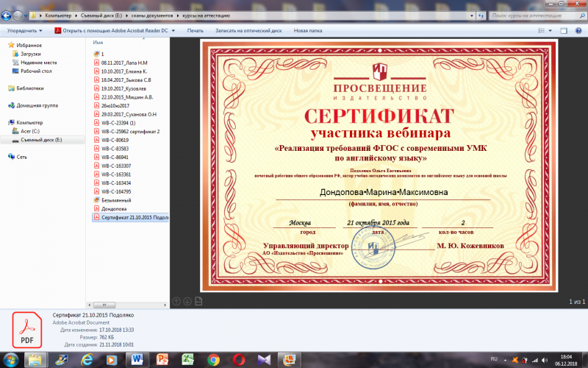Click the fit page icon in preview

coord(198,301)
